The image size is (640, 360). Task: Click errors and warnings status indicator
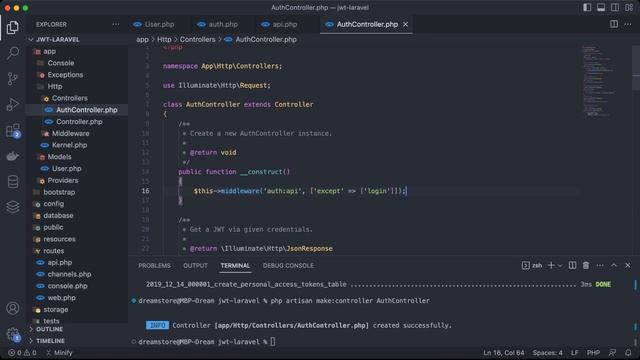click(22, 353)
